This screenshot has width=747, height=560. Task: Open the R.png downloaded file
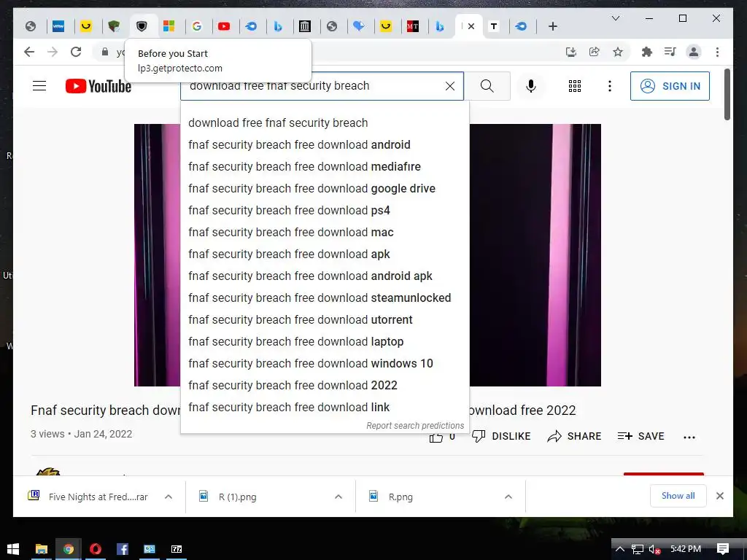tap(400, 497)
